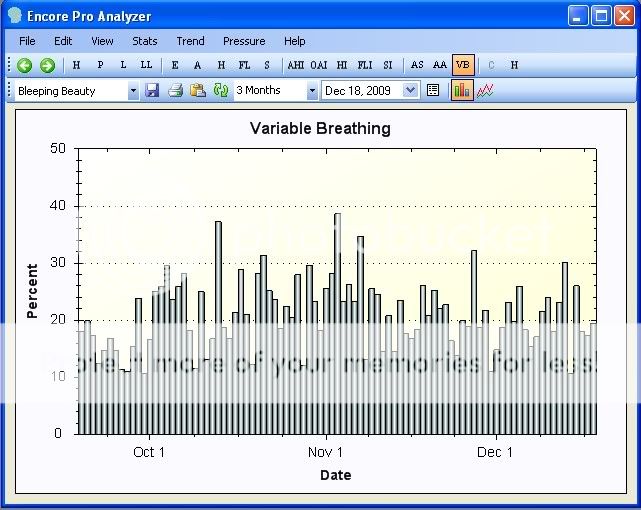
Task: Click the LL toolbar button
Action: [146, 65]
